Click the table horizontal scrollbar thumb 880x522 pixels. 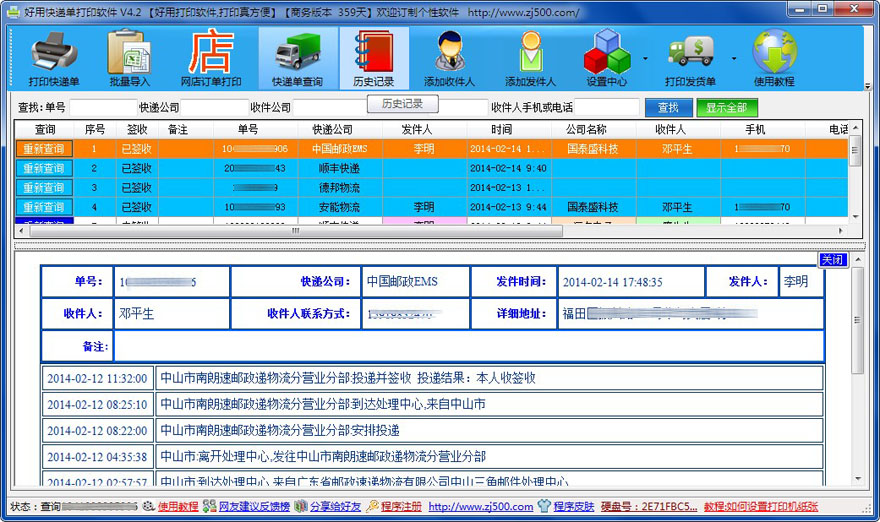[296, 231]
